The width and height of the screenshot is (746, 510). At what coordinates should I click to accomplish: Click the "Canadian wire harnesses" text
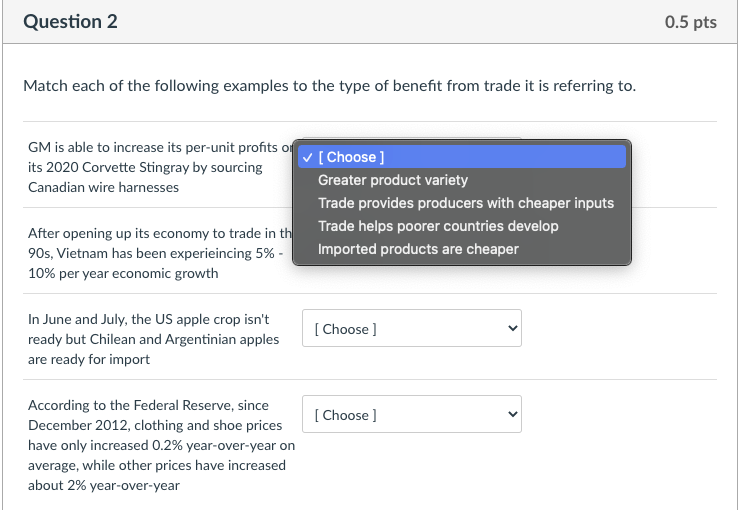click(103, 187)
